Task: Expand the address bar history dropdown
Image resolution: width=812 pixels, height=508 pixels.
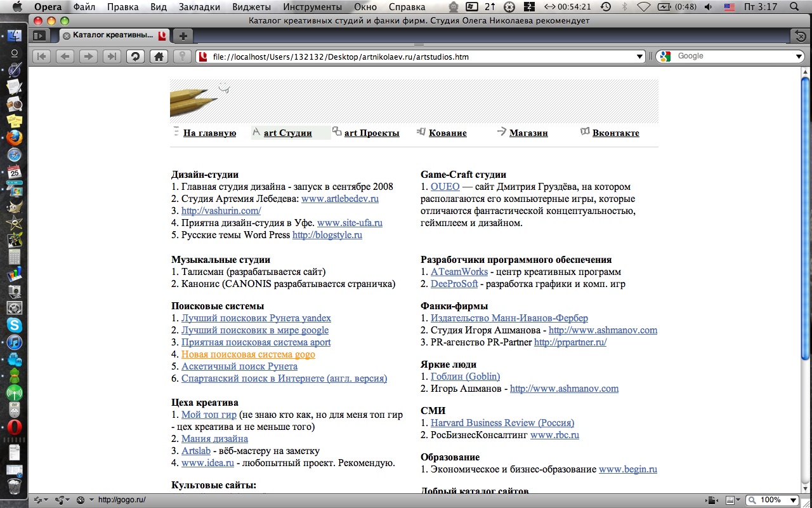Action: tap(640, 57)
